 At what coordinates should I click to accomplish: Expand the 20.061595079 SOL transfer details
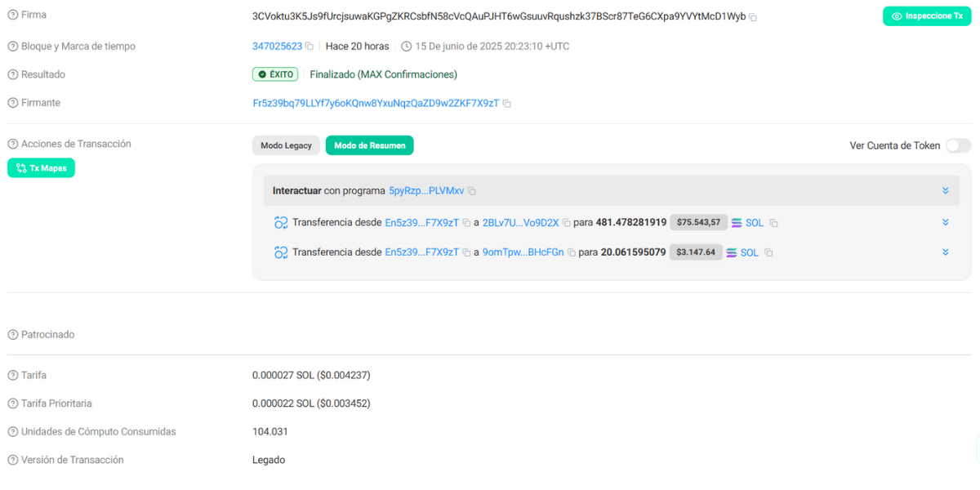pyautogui.click(x=945, y=252)
